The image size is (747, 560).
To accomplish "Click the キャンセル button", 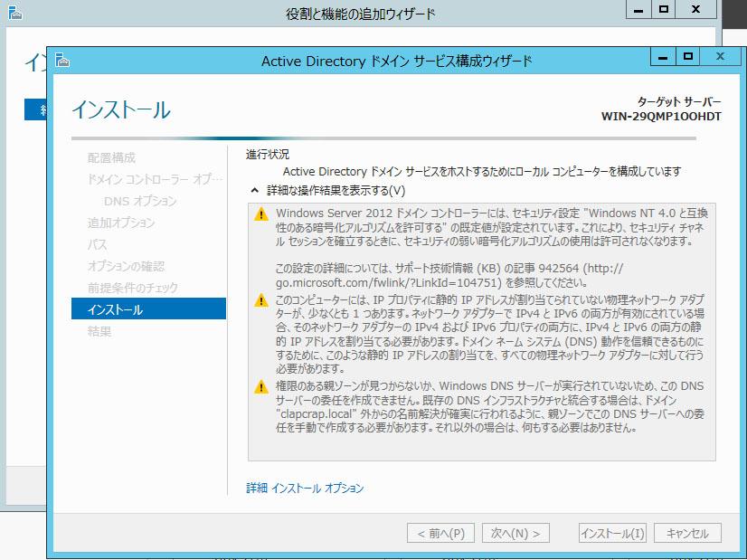I will (x=687, y=533).
